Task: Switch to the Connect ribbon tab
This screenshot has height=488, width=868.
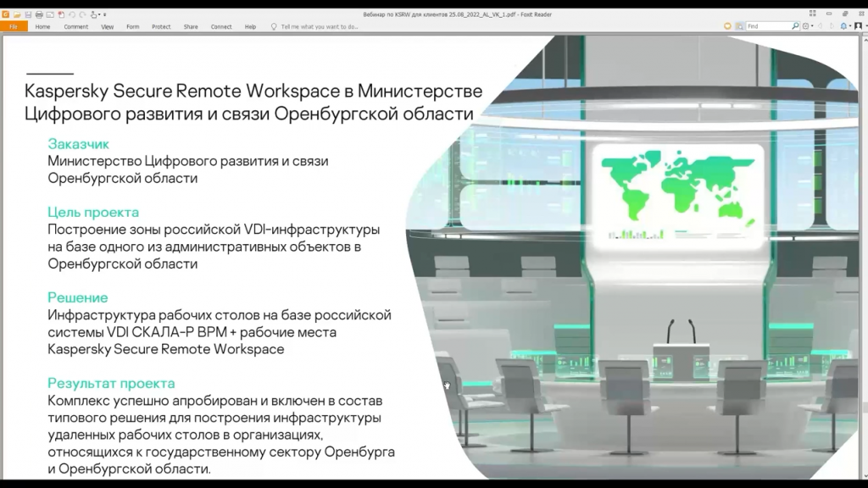Action: [221, 26]
